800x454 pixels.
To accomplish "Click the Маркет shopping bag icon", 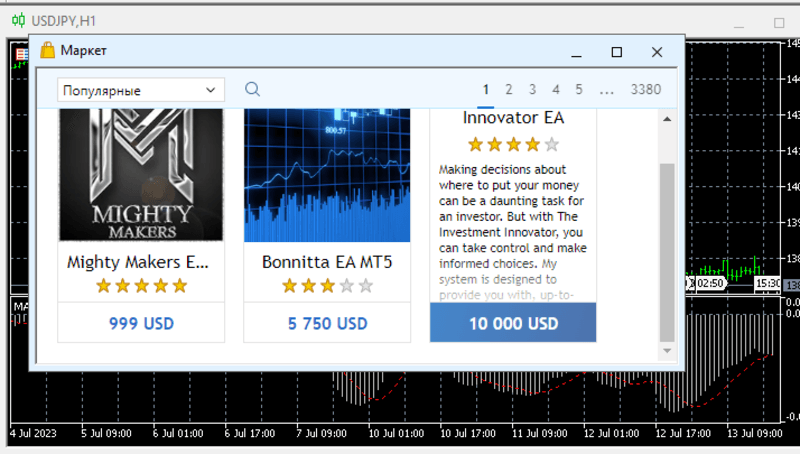I will (x=47, y=50).
